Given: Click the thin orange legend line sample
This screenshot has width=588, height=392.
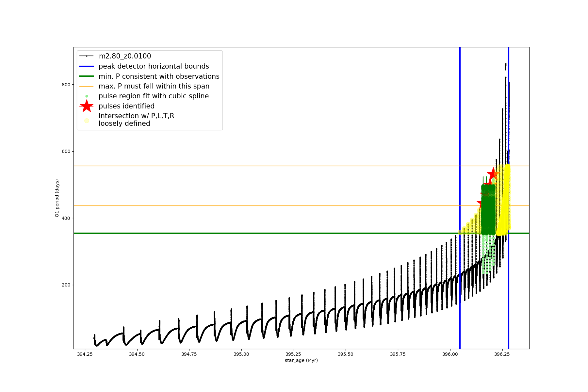Looking at the screenshot, I should point(87,87).
